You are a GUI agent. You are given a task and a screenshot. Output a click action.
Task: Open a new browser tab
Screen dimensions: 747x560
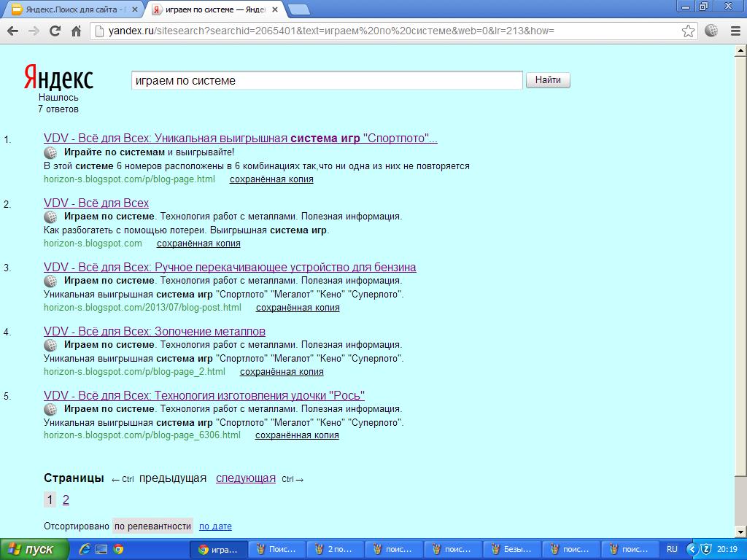(299, 9)
